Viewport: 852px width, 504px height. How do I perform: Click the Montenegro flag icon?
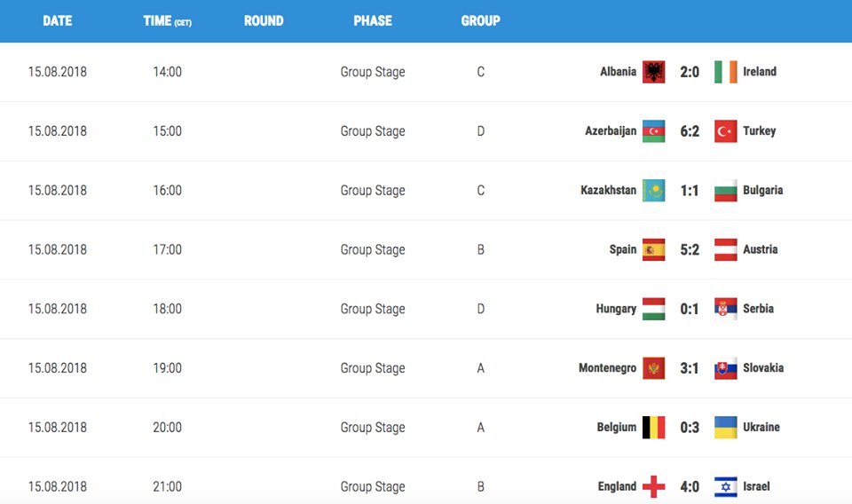coord(654,367)
